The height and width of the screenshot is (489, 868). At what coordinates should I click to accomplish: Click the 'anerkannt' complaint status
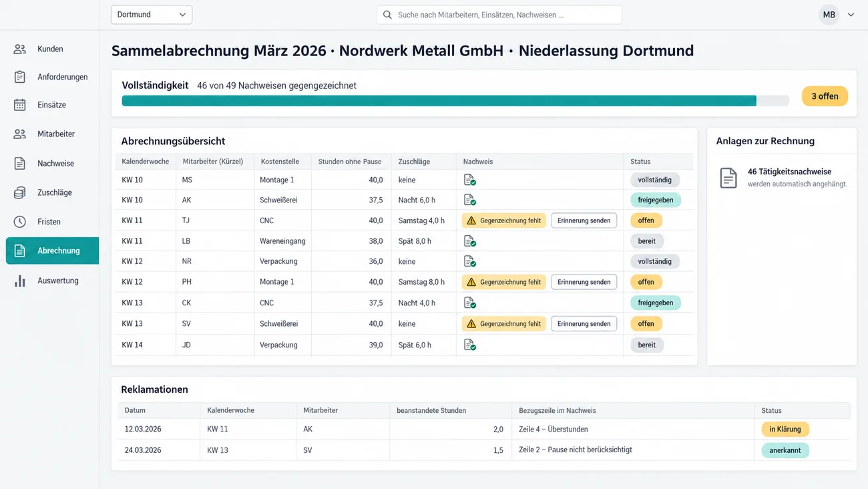(785, 450)
